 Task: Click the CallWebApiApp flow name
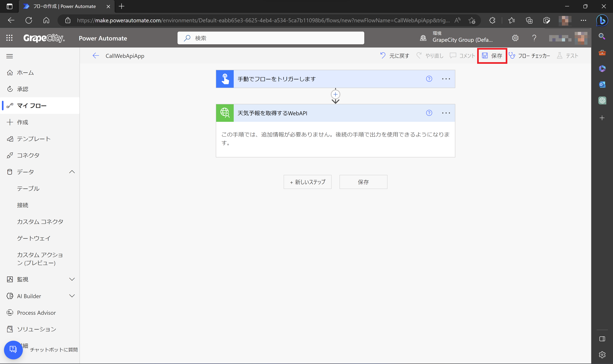click(125, 56)
